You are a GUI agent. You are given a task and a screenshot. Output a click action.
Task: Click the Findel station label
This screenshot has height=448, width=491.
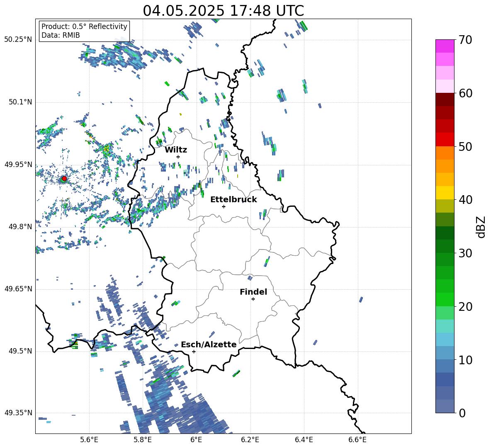[x=253, y=292]
